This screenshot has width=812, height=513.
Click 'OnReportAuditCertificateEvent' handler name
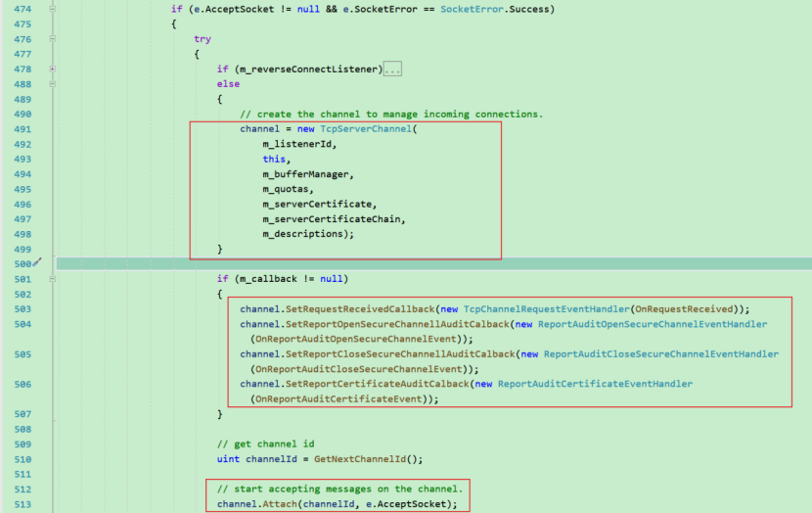[x=338, y=399]
